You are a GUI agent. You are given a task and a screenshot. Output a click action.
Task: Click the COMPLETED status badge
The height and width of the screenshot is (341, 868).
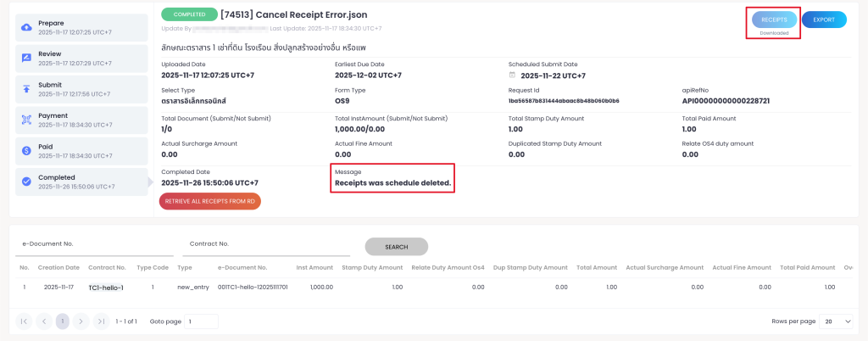pyautogui.click(x=189, y=14)
